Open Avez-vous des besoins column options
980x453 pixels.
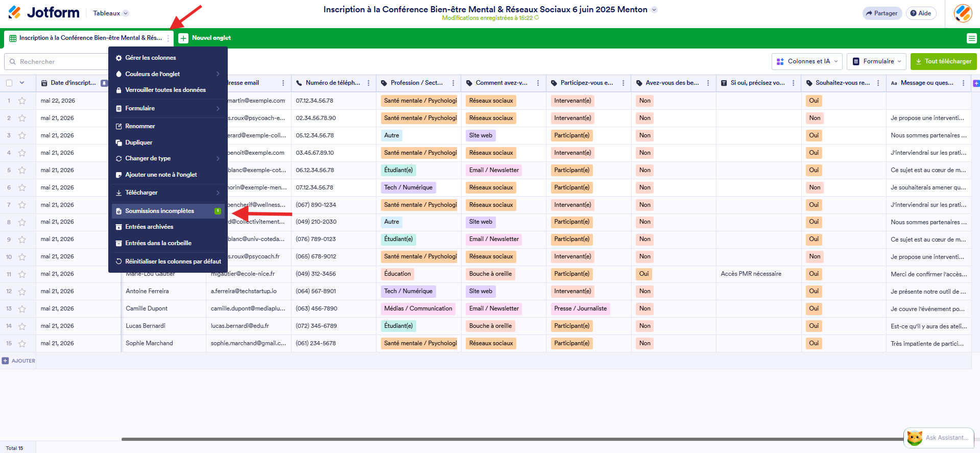708,83
